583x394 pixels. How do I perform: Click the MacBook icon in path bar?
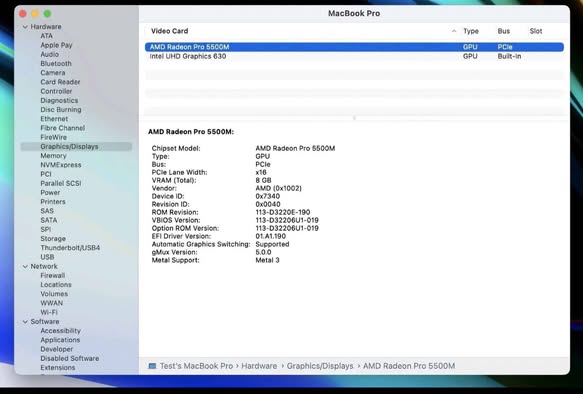152,366
